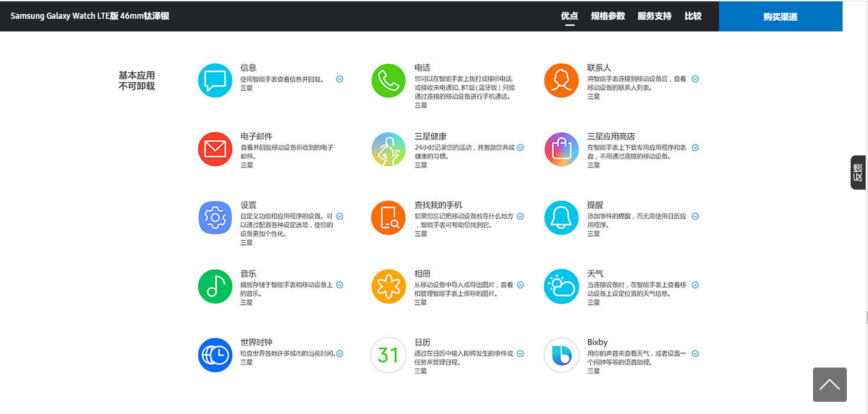
Task: Expand the 音乐 description chevron
Action: pos(340,285)
